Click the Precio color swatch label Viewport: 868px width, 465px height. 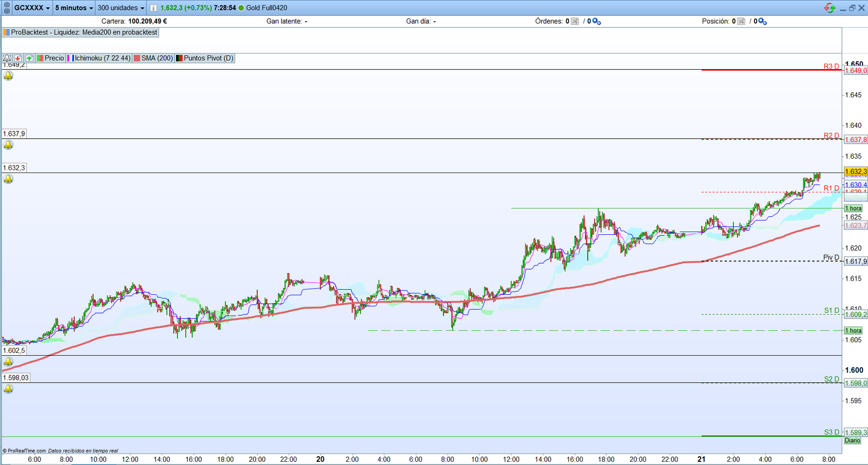51,58
